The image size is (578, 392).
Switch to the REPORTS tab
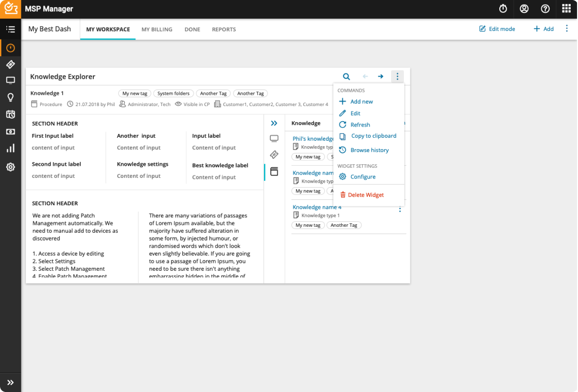point(224,29)
